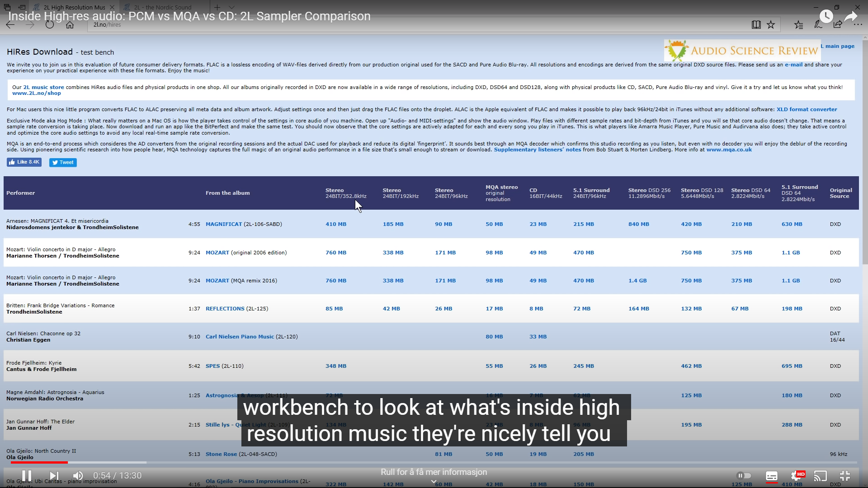Open MOZART original 2006 edition link

pos(217,253)
